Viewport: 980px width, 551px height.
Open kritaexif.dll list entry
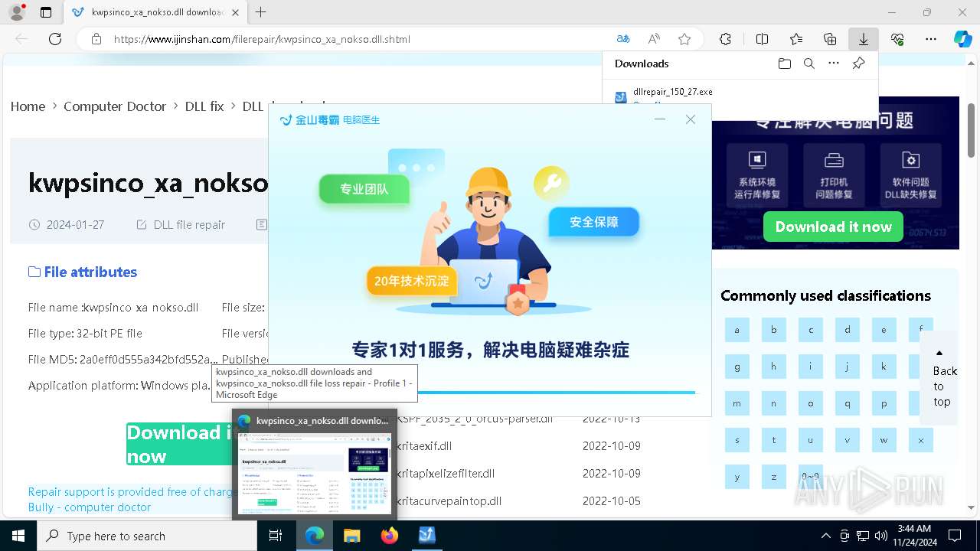423,446
